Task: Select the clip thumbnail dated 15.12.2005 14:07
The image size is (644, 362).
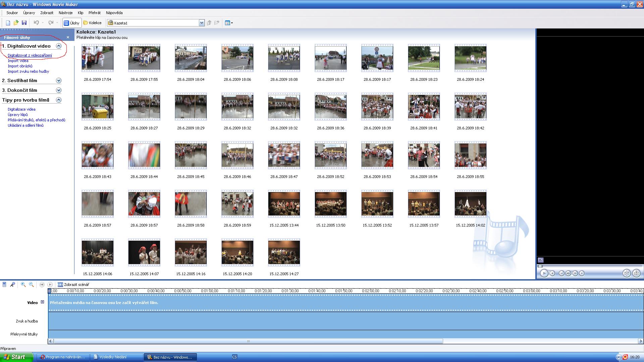Action: tap(144, 252)
